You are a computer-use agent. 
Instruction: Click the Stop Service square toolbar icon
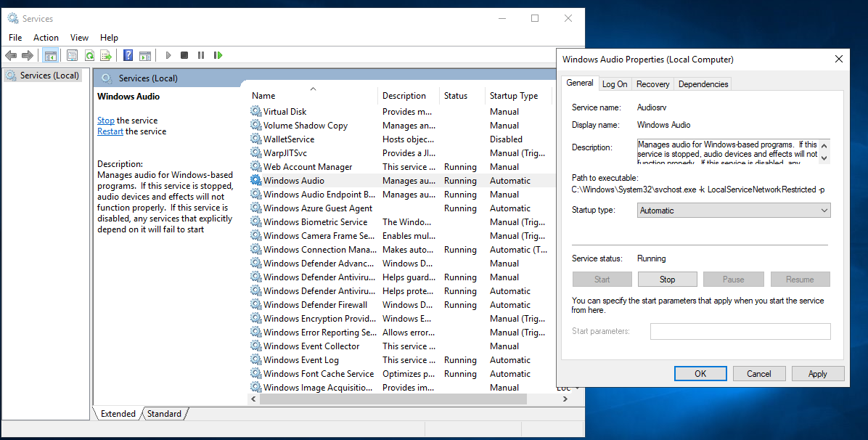click(x=184, y=55)
